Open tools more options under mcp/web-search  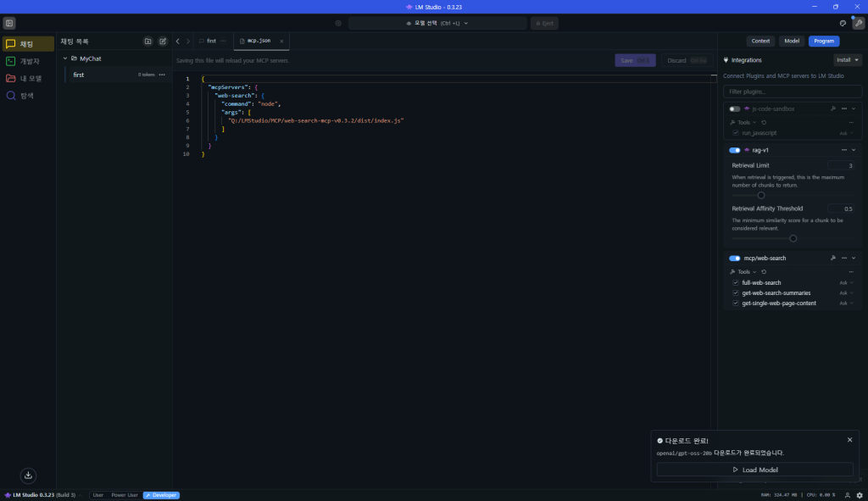tap(851, 272)
